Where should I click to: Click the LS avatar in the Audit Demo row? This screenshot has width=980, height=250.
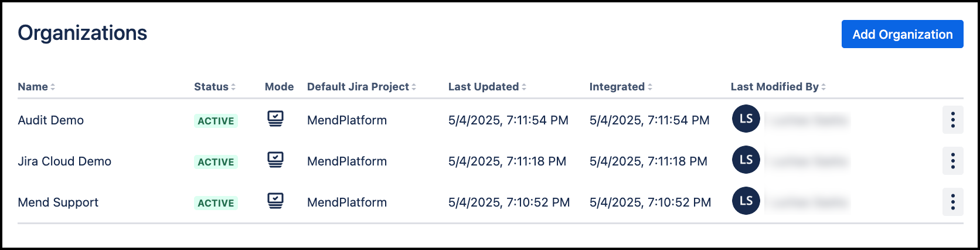[x=746, y=119]
